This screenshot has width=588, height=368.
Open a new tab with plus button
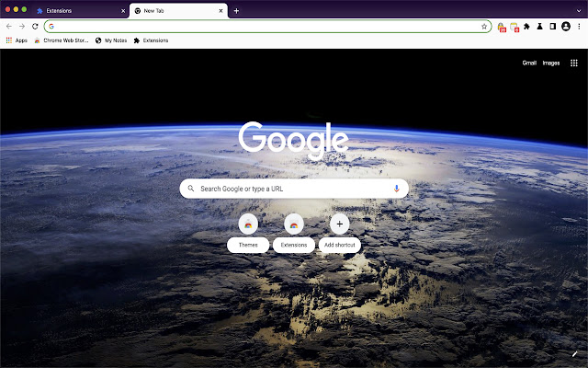point(236,11)
